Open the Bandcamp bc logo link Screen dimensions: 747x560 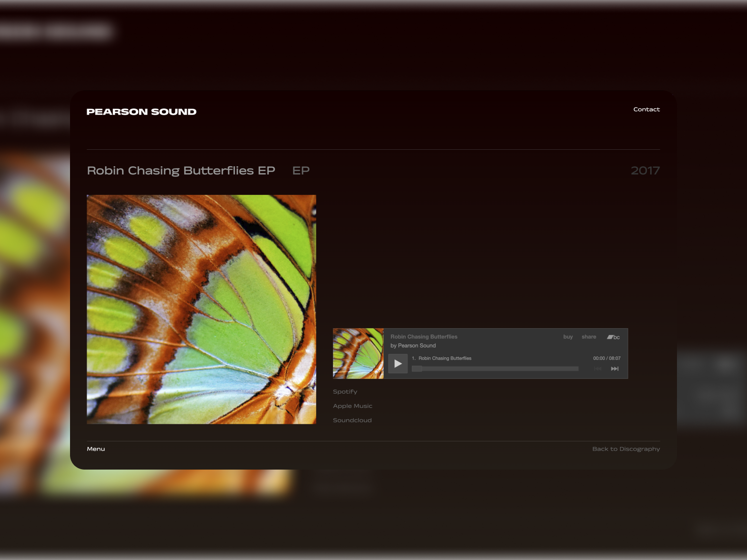coord(613,337)
